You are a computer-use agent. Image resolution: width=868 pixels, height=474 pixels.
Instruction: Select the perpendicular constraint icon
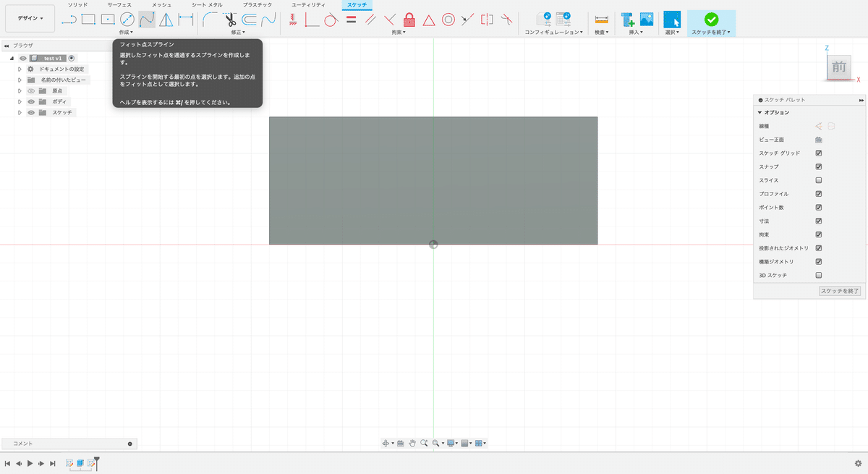point(390,20)
